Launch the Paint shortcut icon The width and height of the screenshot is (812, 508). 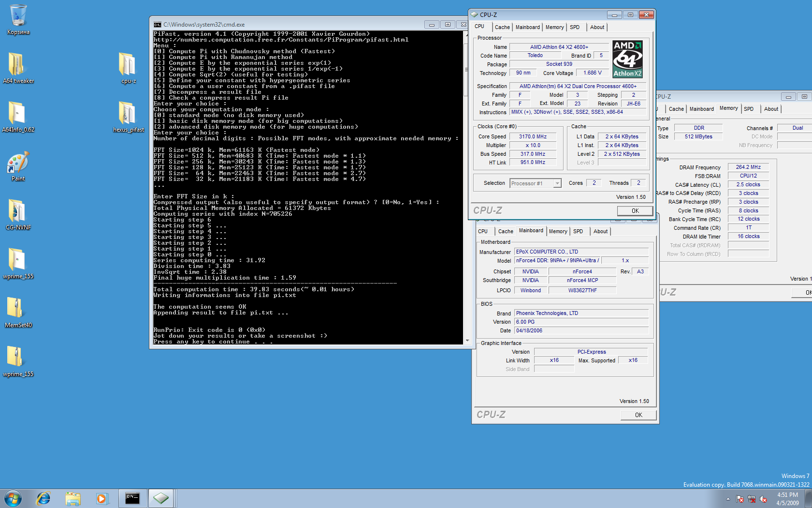[x=18, y=166]
